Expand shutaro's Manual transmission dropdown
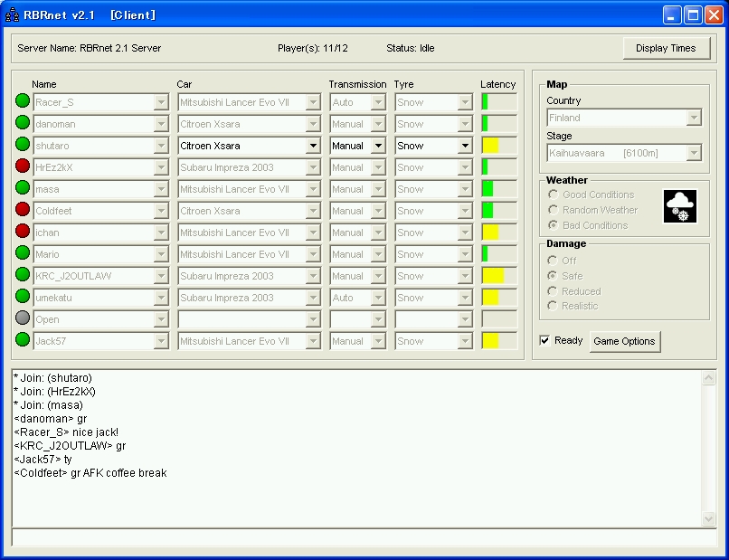Image resolution: width=729 pixels, height=560 pixels. 378,146
